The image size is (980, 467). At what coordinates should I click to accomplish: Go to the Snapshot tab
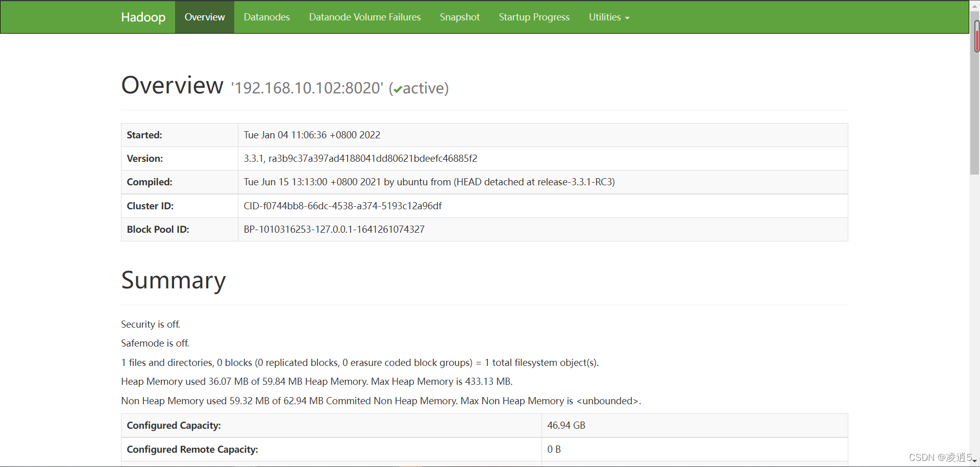click(460, 17)
